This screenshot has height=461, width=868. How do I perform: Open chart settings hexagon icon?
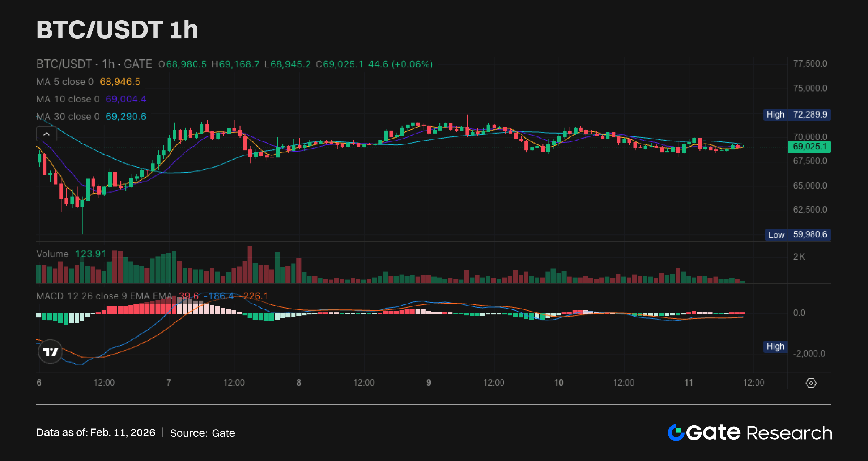tap(811, 383)
